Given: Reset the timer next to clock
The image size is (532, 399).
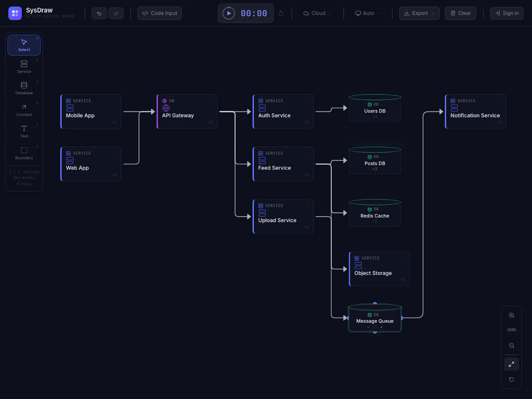Looking at the screenshot, I should point(281,13).
